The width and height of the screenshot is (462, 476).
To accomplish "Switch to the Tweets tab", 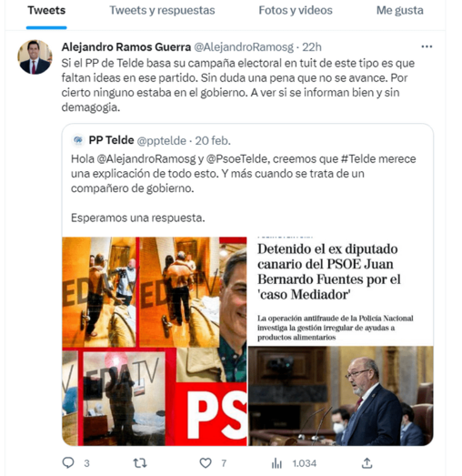I will pos(46,10).
